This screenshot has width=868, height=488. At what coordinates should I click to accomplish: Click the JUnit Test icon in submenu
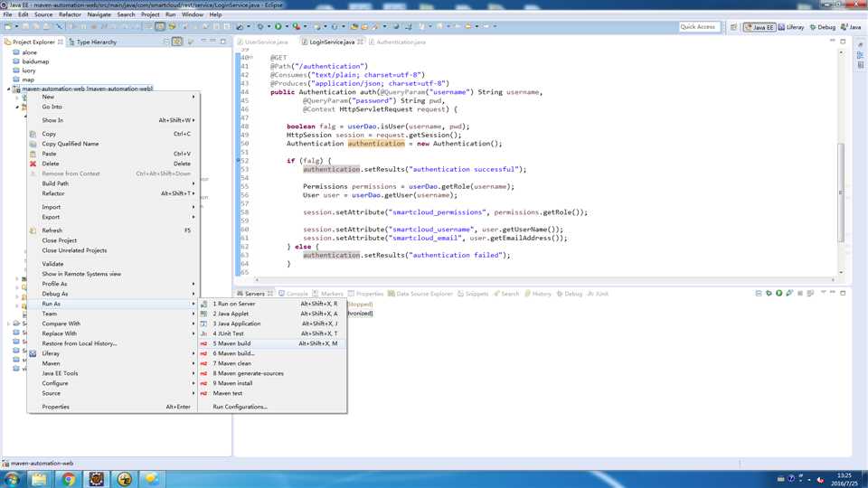pos(203,333)
